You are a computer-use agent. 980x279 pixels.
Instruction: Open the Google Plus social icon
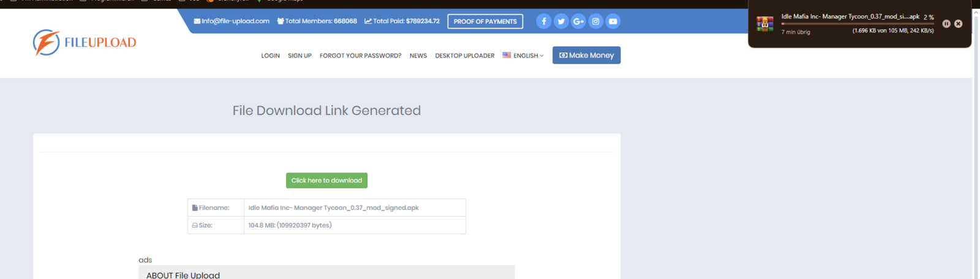pos(578,21)
